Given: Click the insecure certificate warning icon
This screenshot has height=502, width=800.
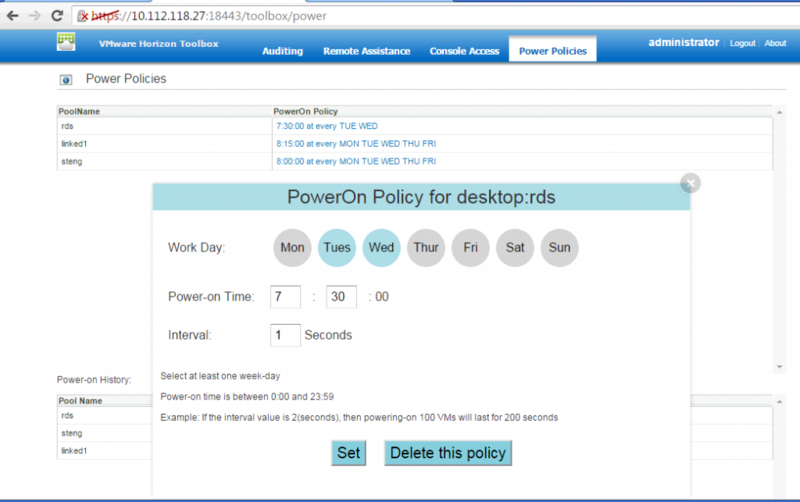Looking at the screenshot, I should click(83, 16).
